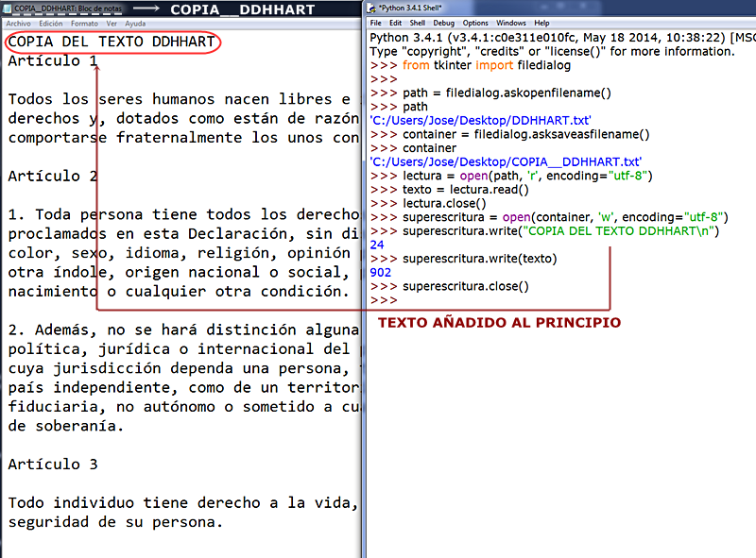This screenshot has height=558, width=756.
Task: Open the Edit menu in Python Shell
Action: pos(395,22)
